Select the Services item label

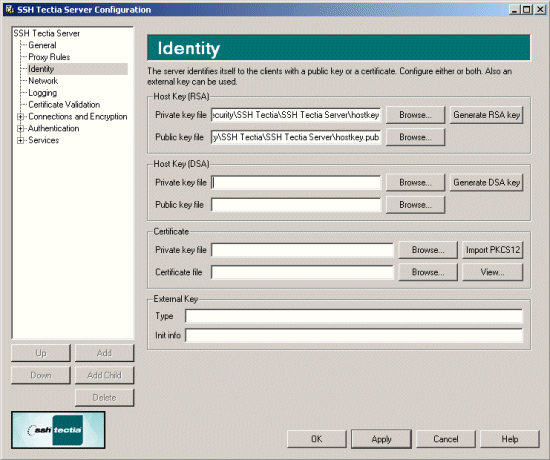coord(43,140)
